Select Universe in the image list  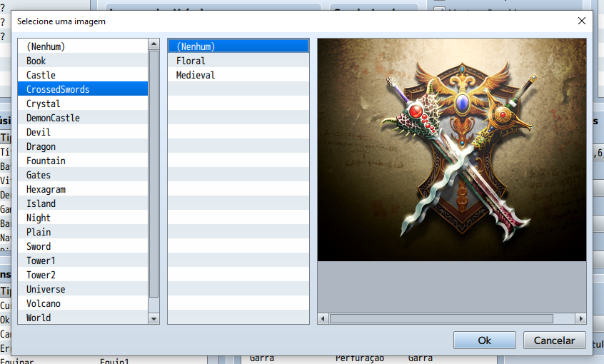[x=83, y=289]
